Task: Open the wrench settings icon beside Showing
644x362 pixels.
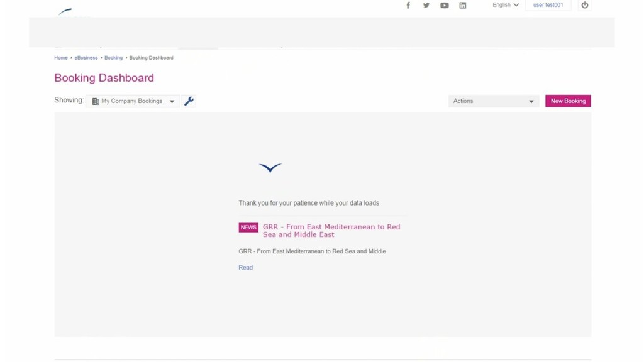Action: coord(189,101)
